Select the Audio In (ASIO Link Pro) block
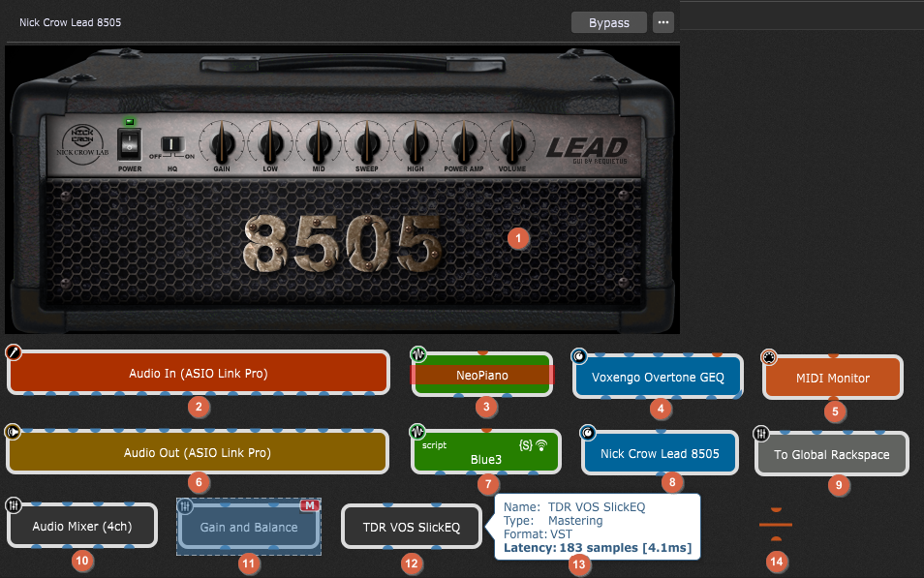The height and width of the screenshot is (578, 924). coord(198,373)
